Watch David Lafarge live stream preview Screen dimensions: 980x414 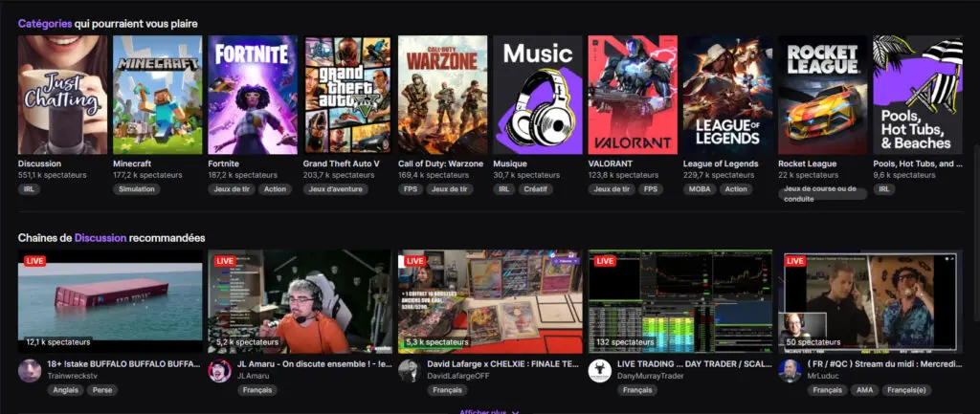(490, 301)
